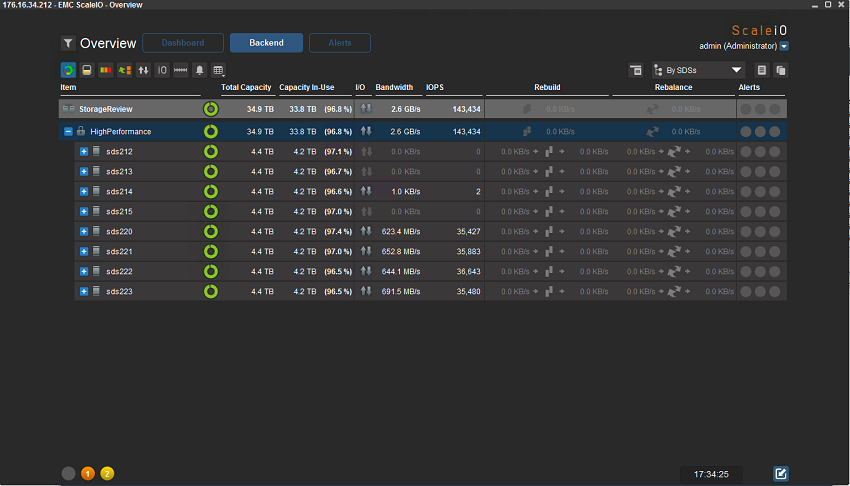Expand the sds223 row
Screen dimensions: 850x486
(83, 292)
